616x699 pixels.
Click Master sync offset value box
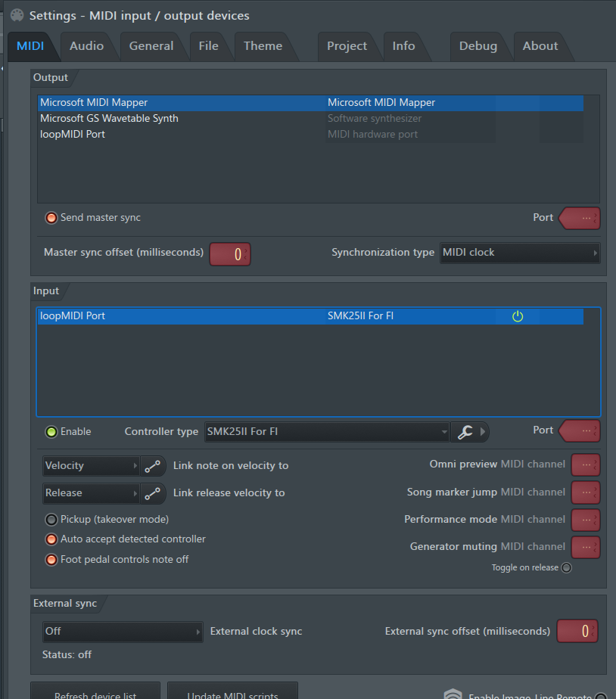pyautogui.click(x=230, y=254)
